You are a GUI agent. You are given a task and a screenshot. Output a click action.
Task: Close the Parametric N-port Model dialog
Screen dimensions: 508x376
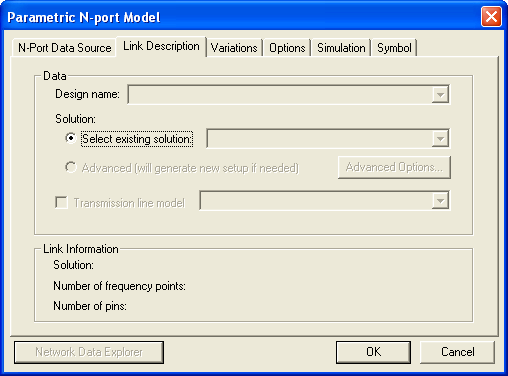(x=491, y=17)
